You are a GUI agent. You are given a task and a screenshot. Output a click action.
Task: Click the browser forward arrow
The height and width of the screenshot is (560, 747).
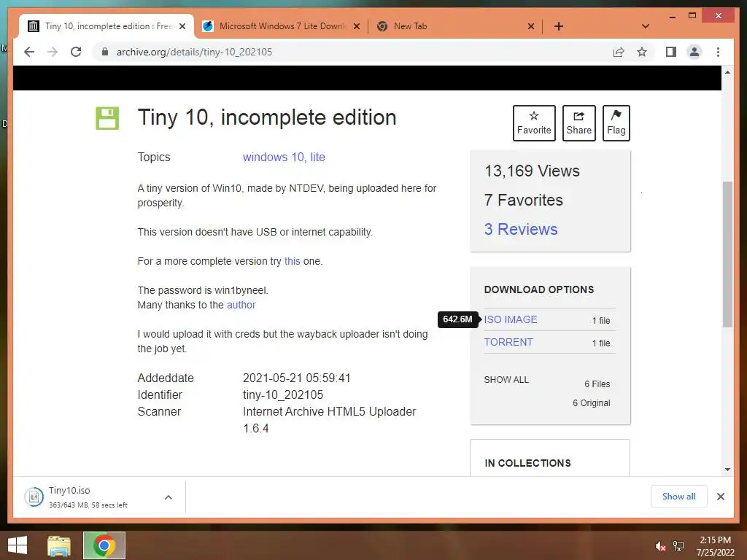click(x=53, y=52)
